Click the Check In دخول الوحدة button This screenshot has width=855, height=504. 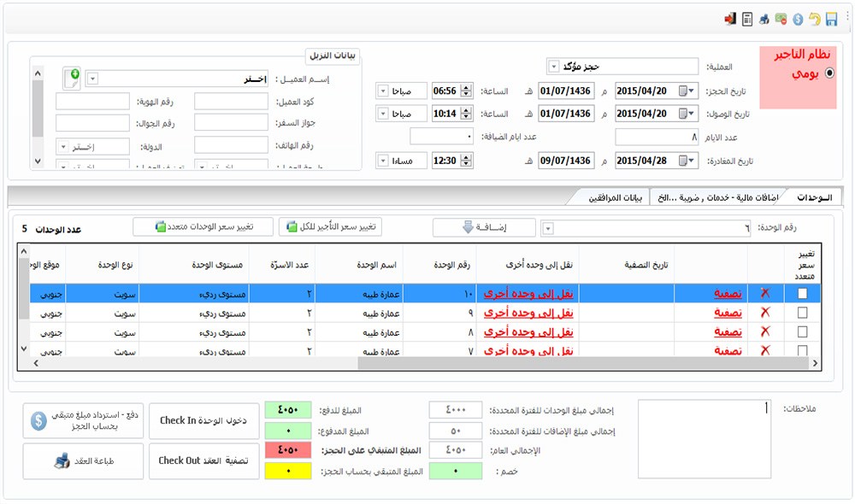[x=203, y=420]
